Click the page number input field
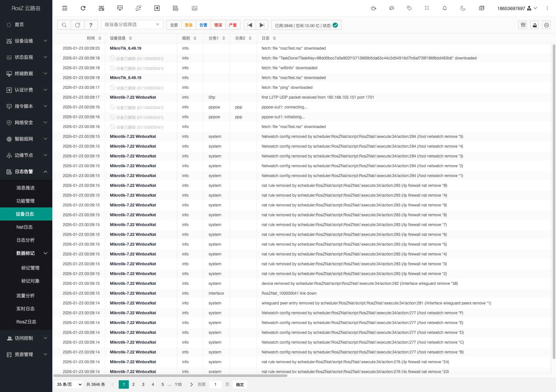Image resolution: width=556 pixels, height=392 pixels. 216,384
